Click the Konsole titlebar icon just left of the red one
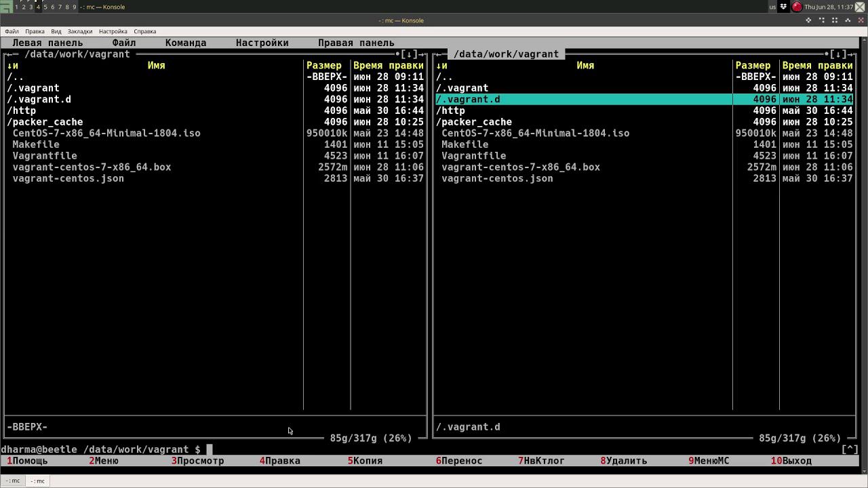The width and height of the screenshot is (868, 488). pos(848,20)
